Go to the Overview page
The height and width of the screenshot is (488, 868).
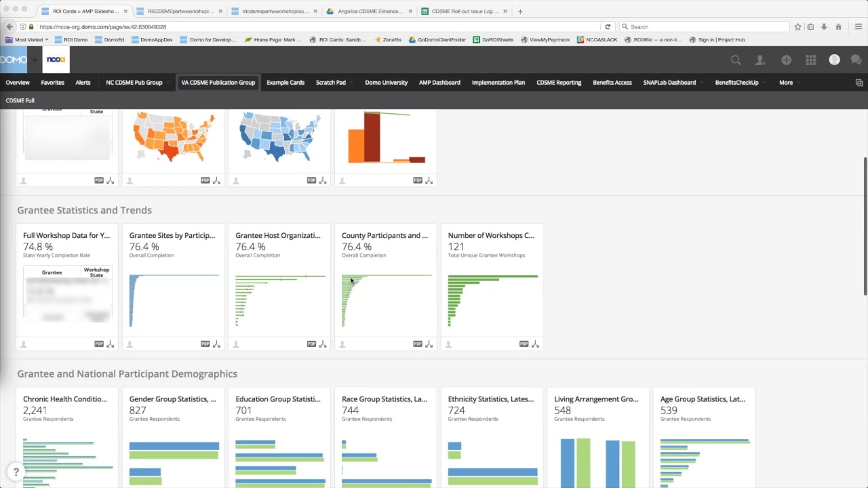(18, 83)
